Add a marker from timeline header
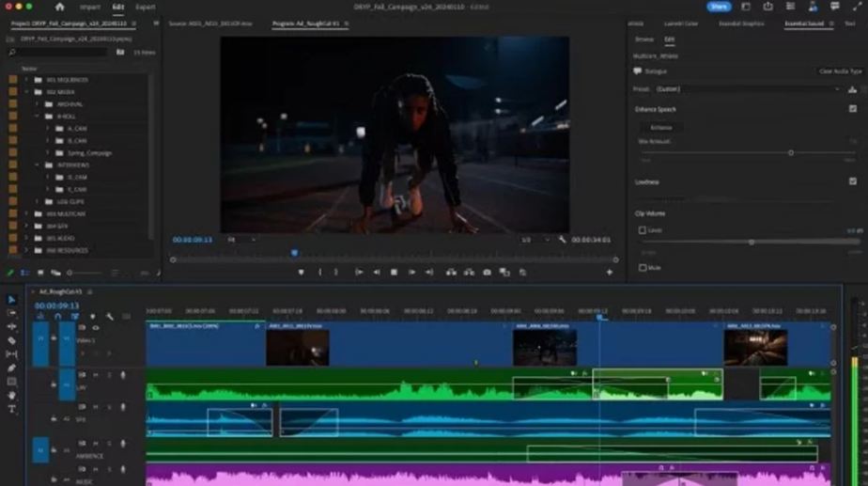 coord(92,317)
